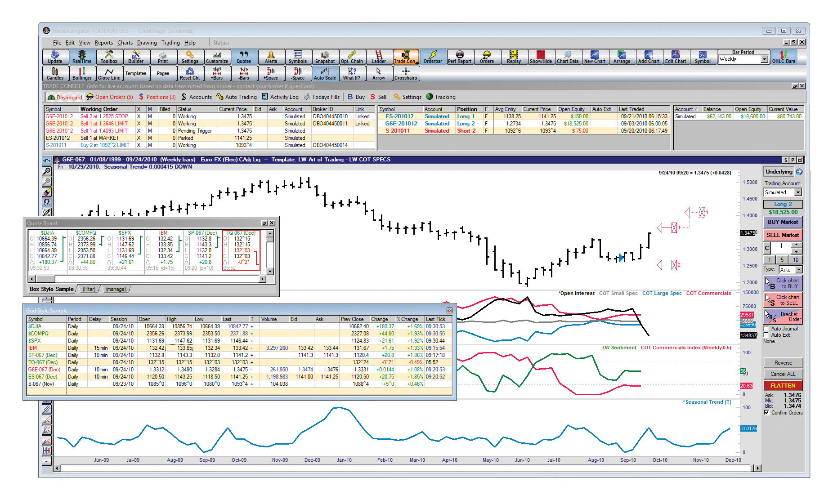Toggle the Auto Journal checkbox
Viewport: 833px width, 504px height.
[x=766, y=329]
